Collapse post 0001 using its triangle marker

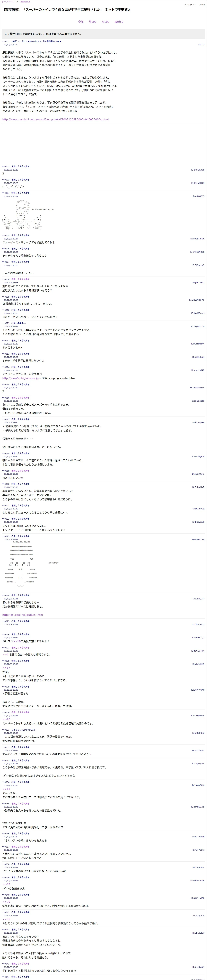tap(3, 41)
